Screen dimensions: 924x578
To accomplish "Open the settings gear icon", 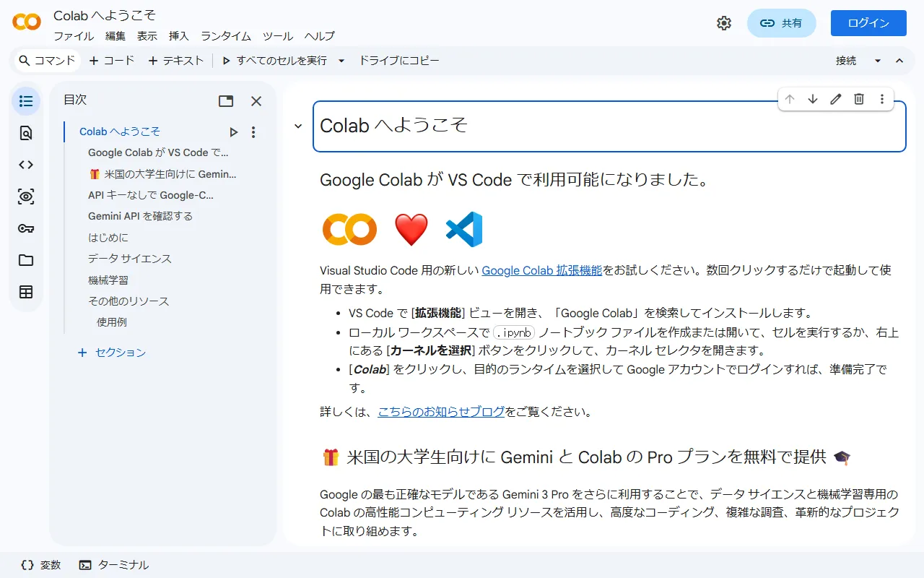I will pos(724,23).
